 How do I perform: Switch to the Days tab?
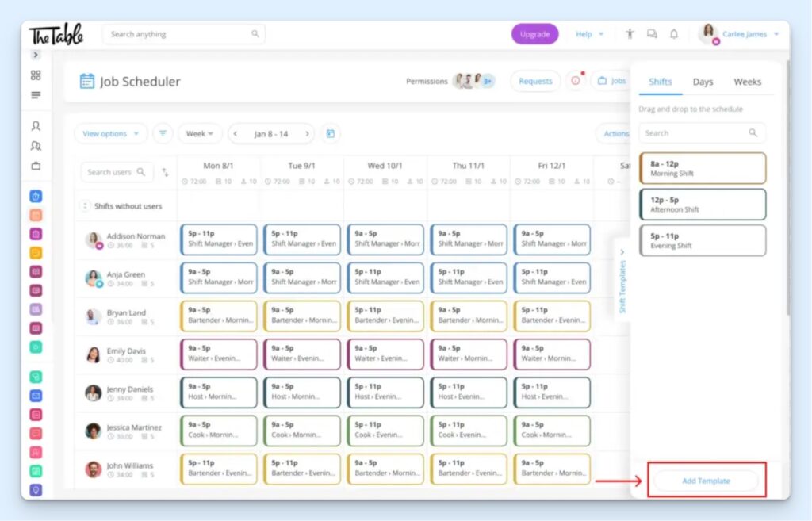click(x=702, y=82)
